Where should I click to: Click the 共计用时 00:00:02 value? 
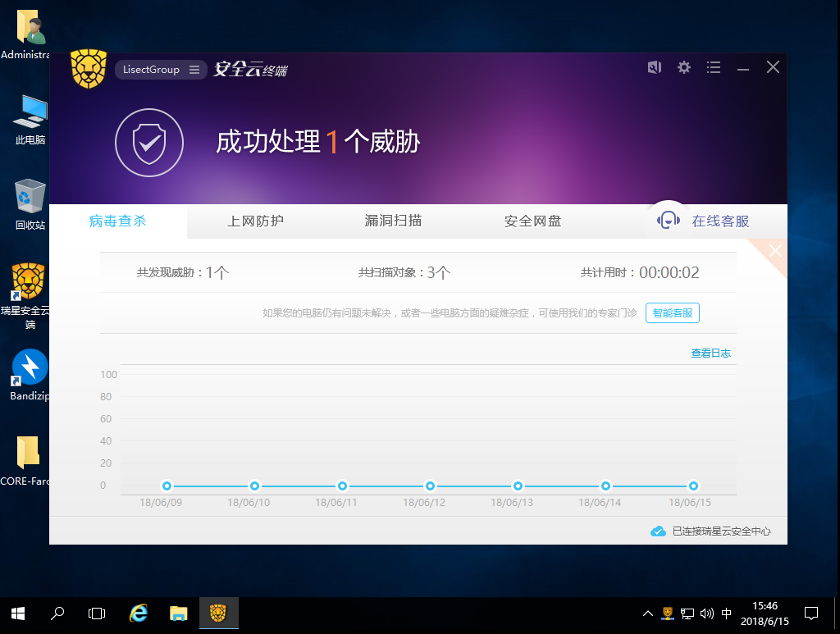click(x=669, y=272)
